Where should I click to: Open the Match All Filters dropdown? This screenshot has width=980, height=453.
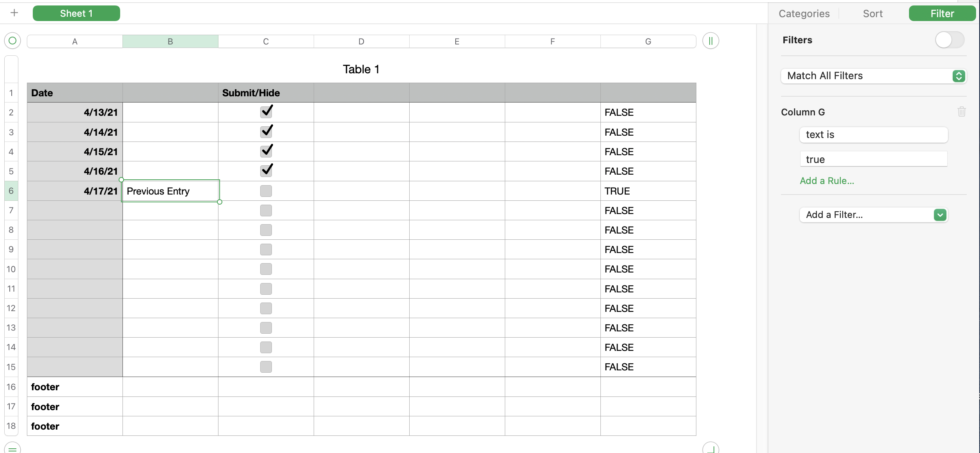pos(873,76)
